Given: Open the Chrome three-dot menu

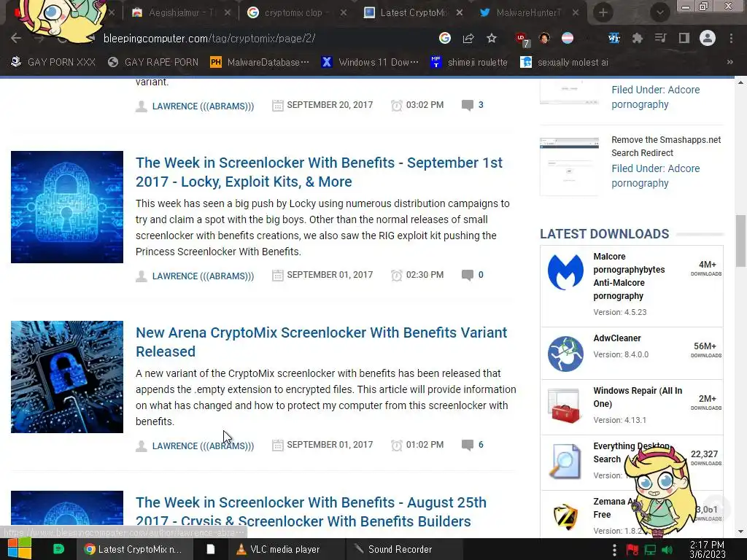Looking at the screenshot, I should [x=731, y=38].
